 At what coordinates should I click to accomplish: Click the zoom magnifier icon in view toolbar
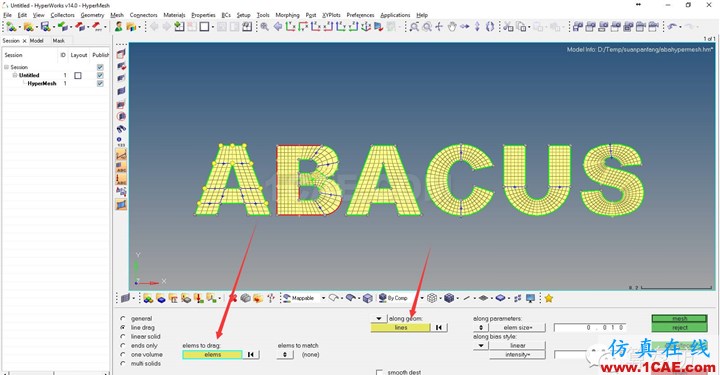264,27
